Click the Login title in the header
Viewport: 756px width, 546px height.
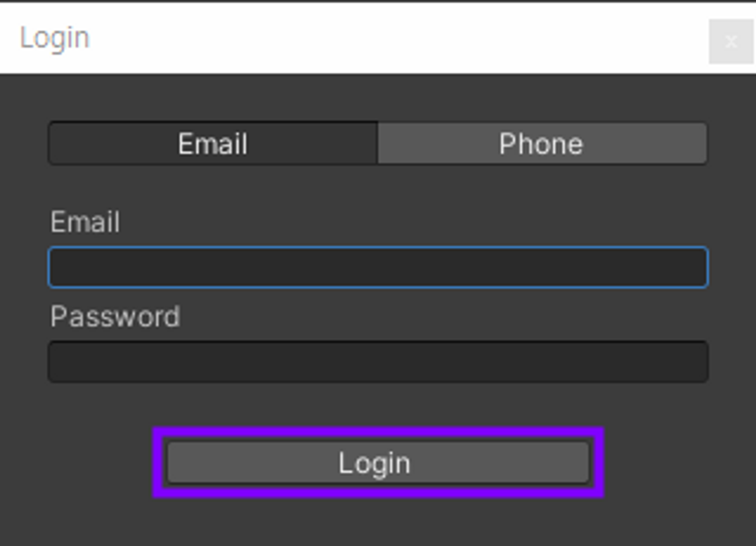55,39
